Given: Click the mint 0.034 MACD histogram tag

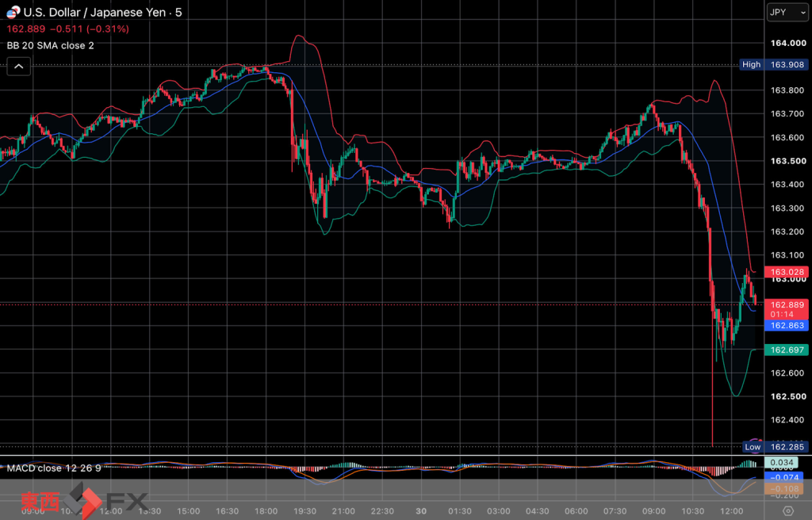Looking at the screenshot, I should (x=781, y=462).
